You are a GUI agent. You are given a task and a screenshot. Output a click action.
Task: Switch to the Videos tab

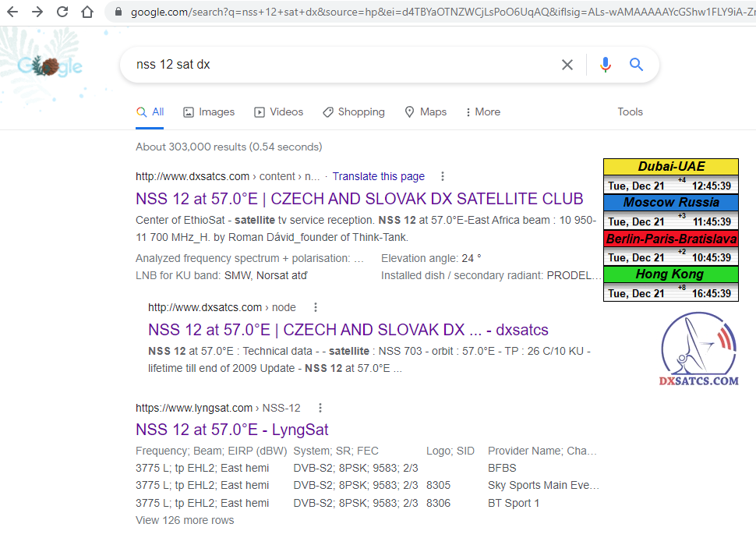click(x=279, y=112)
